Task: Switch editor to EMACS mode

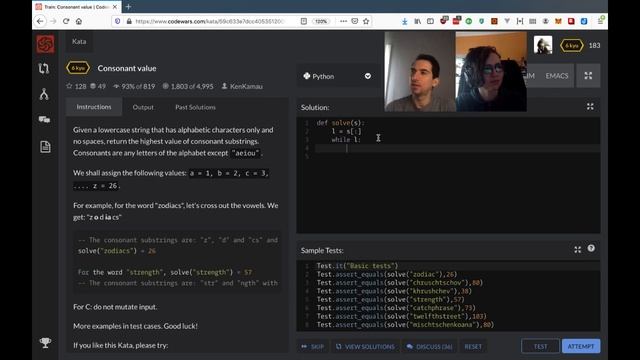Action: pyautogui.click(x=557, y=76)
